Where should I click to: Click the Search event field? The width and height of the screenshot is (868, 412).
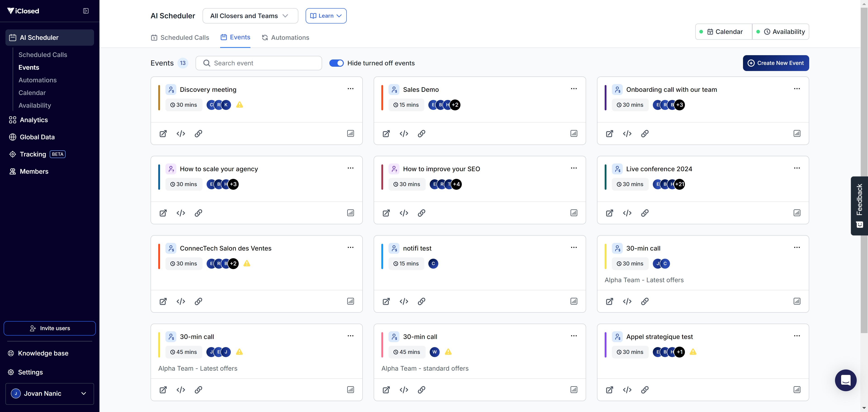259,63
